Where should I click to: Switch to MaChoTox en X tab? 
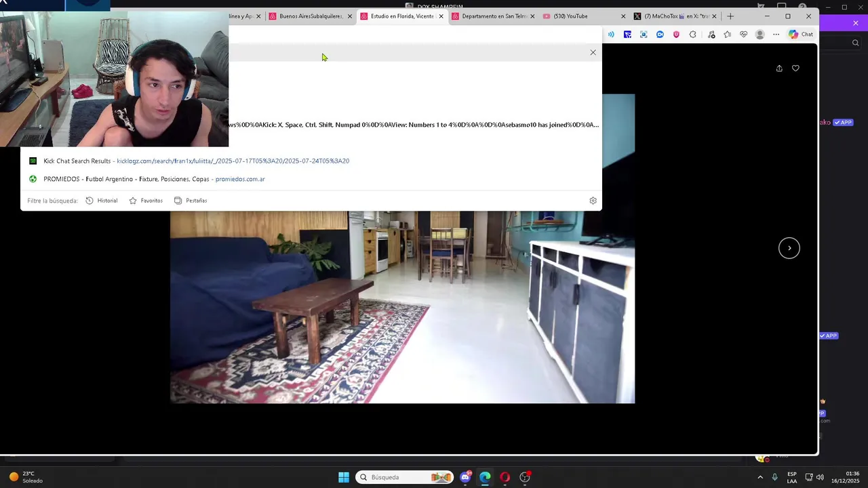click(676, 16)
